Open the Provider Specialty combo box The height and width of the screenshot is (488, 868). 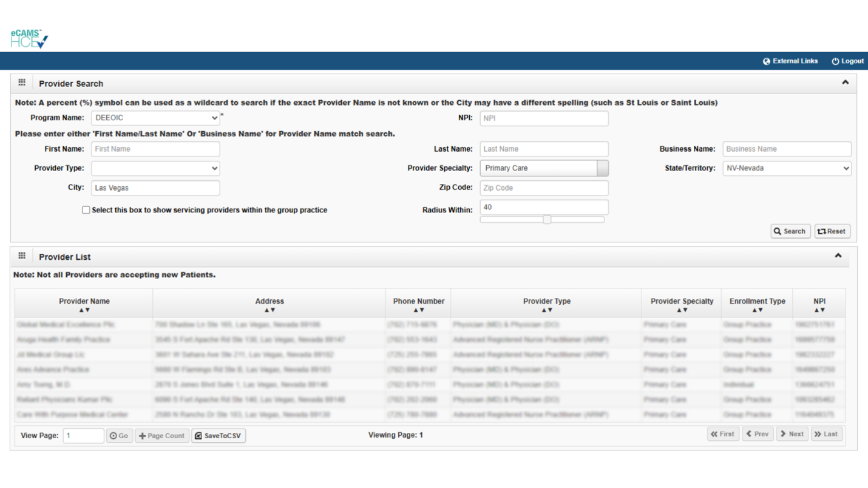pyautogui.click(x=544, y=168)
